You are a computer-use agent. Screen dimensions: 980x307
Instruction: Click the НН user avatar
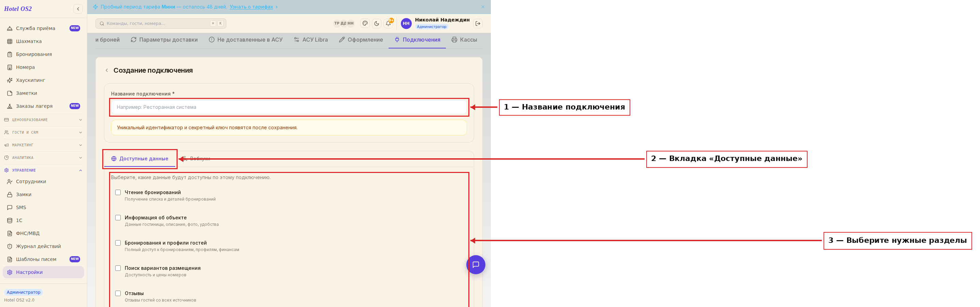tap(406, 23)
